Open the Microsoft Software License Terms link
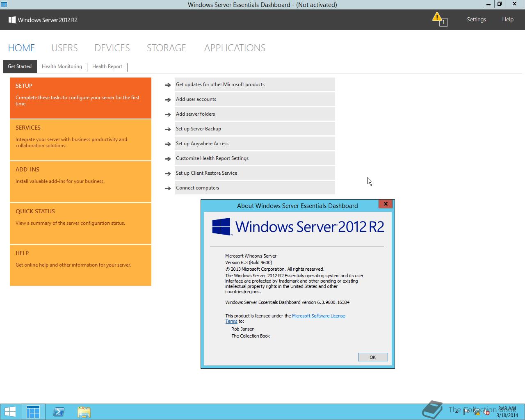 pyautogui.click(x=318, y=316)
